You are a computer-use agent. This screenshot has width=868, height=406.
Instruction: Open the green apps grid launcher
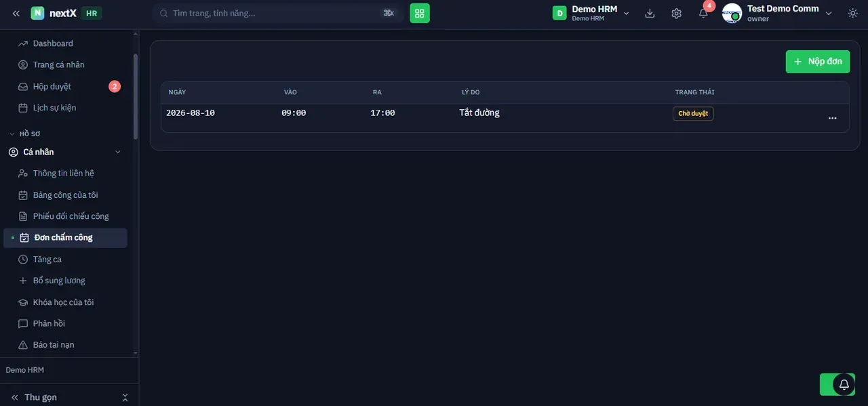[420, 13]
